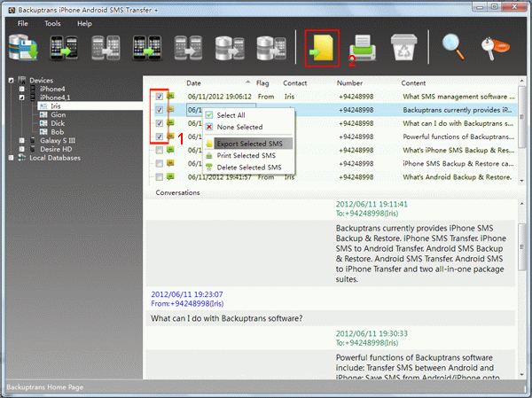This screenshot has width=532, height=398.
Task: Uncheck the checkbox for the Backuptrans currently provides row
Action: point(159,110)
